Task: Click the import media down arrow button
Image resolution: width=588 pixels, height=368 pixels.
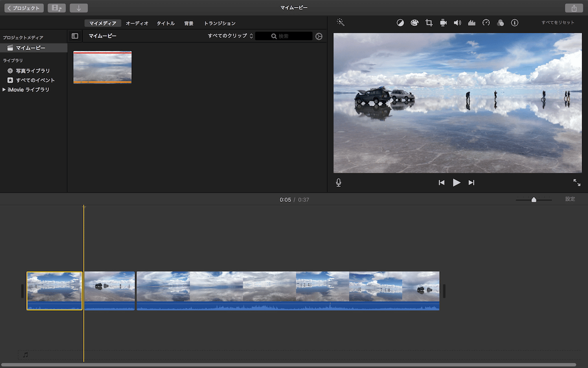Action: [x=79, y=8]
